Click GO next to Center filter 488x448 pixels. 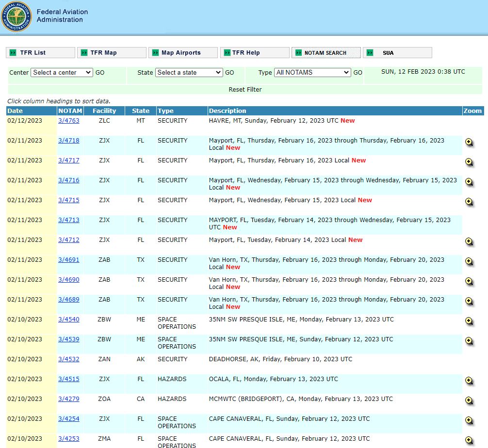[100, 73]
